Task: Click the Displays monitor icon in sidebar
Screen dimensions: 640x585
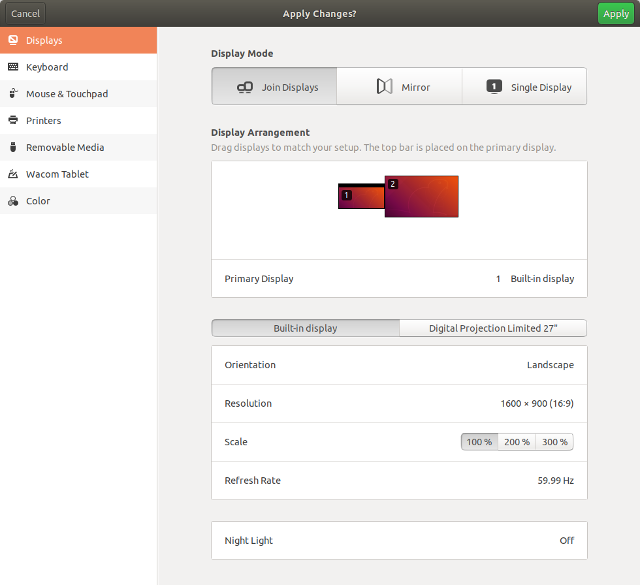Action: pyautogui.click(x=13, y=40)
